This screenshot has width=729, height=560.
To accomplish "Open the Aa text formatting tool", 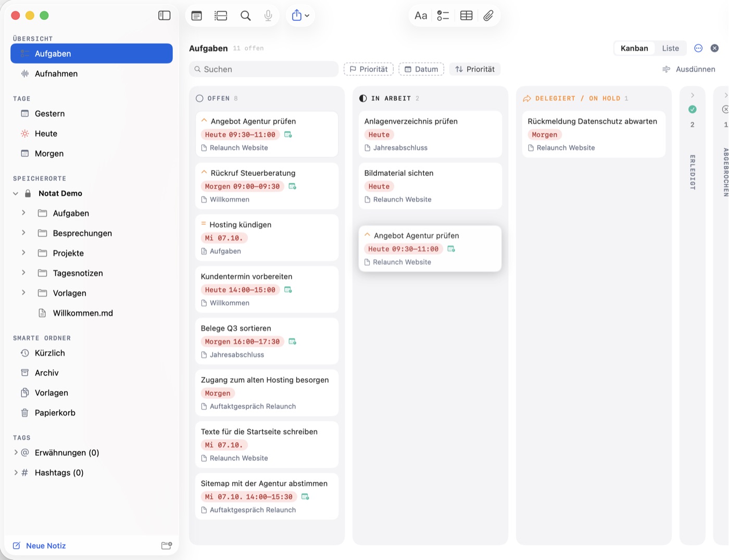I will pos(421,16).
